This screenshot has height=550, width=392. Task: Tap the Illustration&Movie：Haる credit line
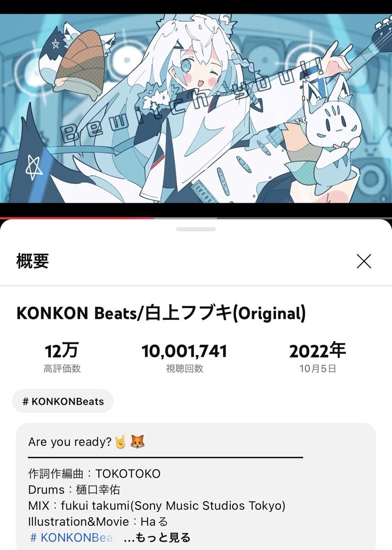click(x=98, y=522)
